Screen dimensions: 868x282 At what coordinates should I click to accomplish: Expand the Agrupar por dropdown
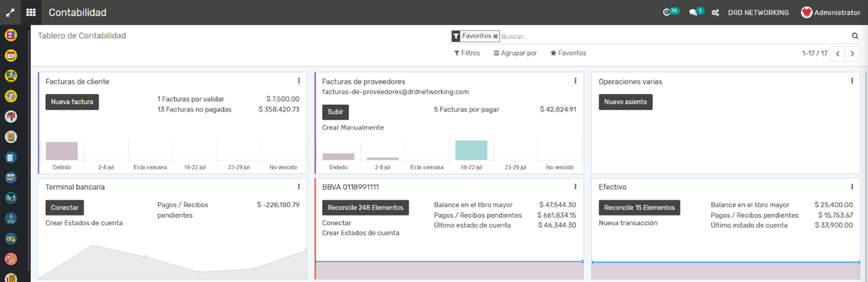pyautogui.click(x=515, y=53)
